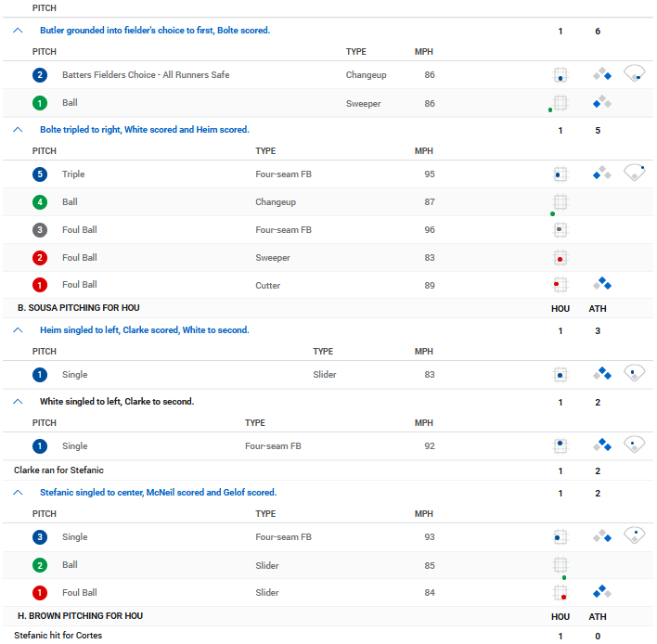
Task: Click the red pitch 2 badge for the Sweeper foul
Action: tap(40, 258)
